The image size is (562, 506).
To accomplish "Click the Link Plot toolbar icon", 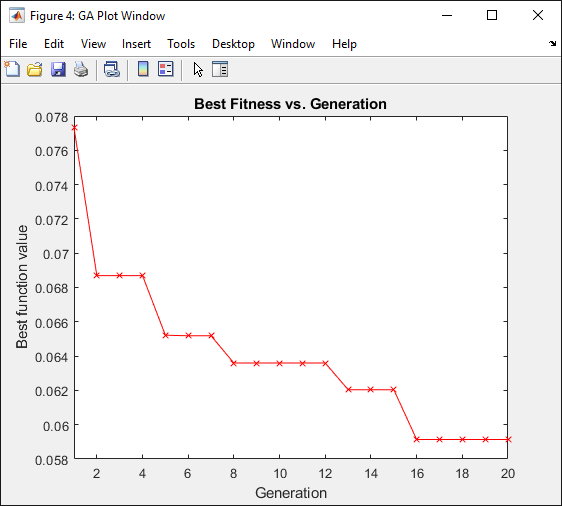I will click(112, 69).
